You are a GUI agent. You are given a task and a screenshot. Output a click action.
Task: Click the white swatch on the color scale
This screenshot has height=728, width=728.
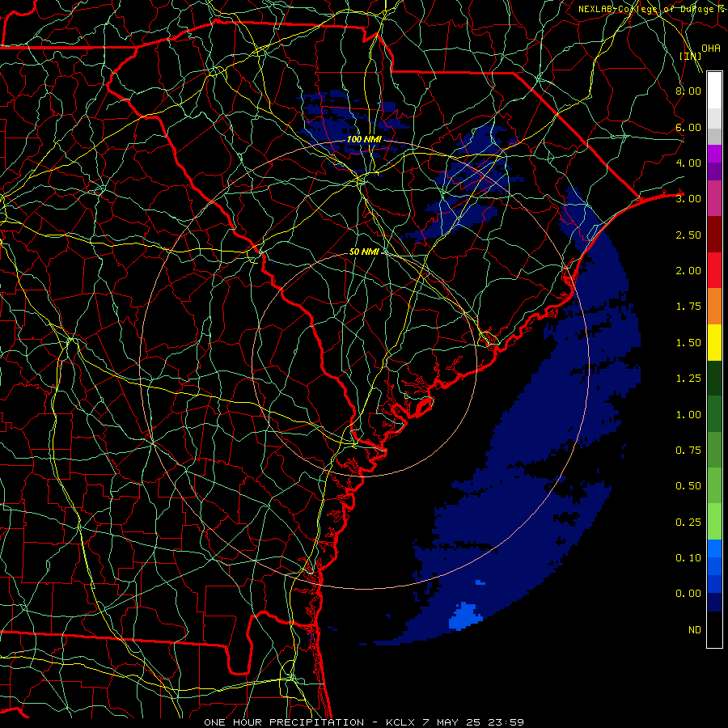point(714,91)
